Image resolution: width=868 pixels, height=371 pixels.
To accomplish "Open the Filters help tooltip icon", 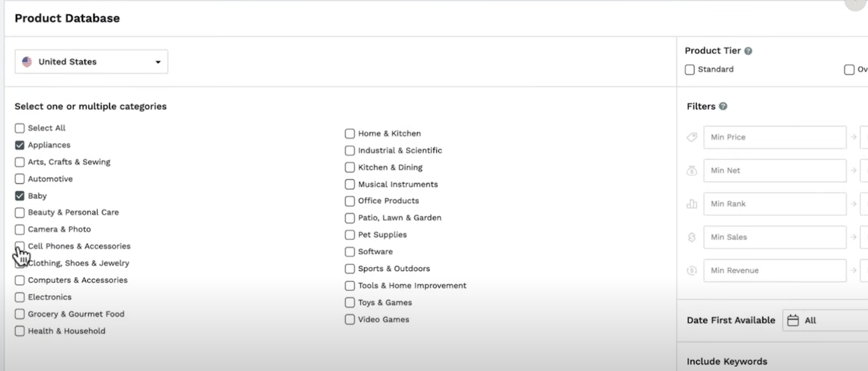I will (x=722, y=106).
